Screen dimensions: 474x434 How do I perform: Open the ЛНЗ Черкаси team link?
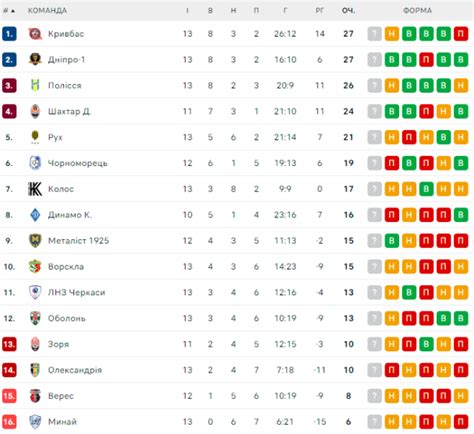tap(77, 293)
